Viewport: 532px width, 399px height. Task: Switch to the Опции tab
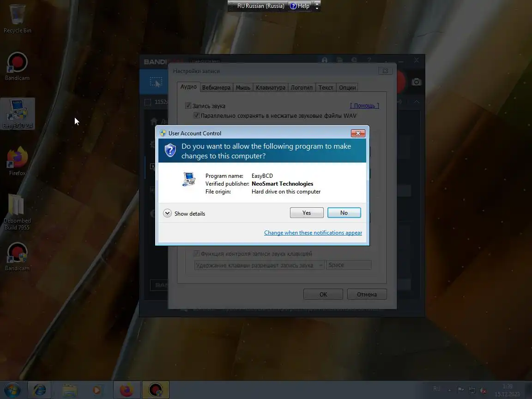coord(347,88)
